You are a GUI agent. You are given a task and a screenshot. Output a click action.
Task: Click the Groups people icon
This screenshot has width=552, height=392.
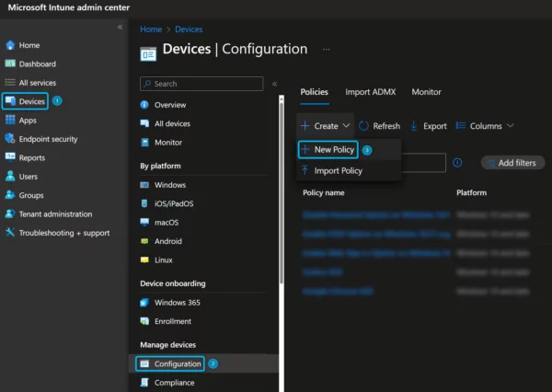click(x=10, y=195)
